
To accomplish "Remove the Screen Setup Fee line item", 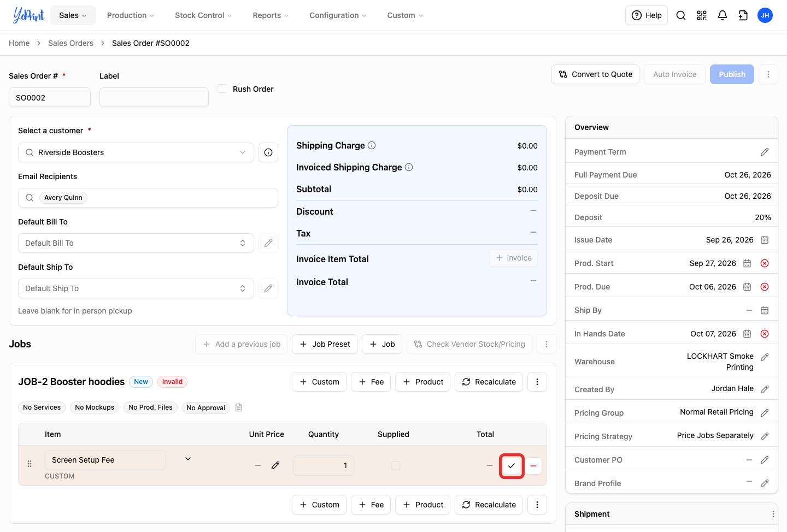I will click(x=533, y=466).
